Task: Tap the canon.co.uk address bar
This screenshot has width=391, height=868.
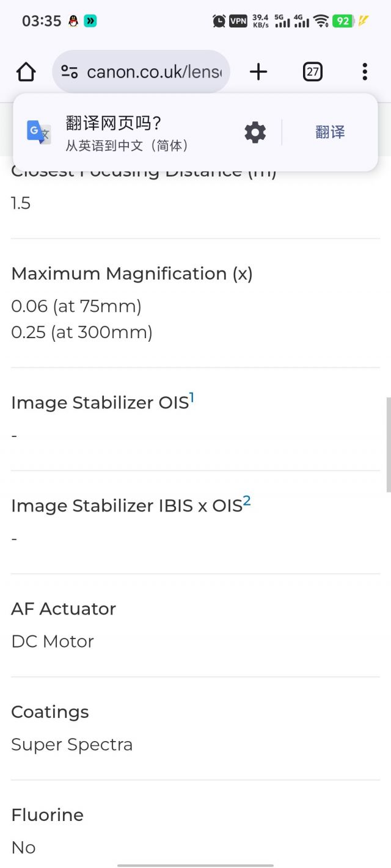Action: (141, 72)
